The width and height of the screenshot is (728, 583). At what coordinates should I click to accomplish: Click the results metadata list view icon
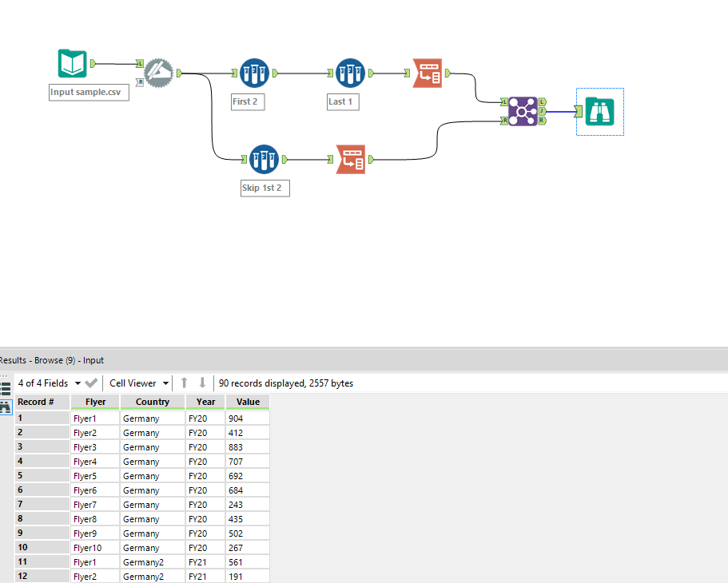coord(5,388)
